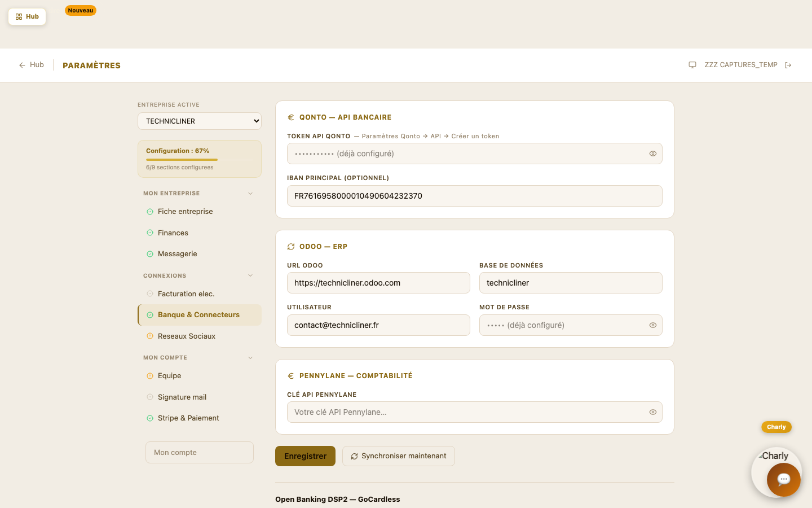The height and width of the screenshot is (508, 812).
Task: Click the configuration 67% progress bar
Action: point(200,160)
